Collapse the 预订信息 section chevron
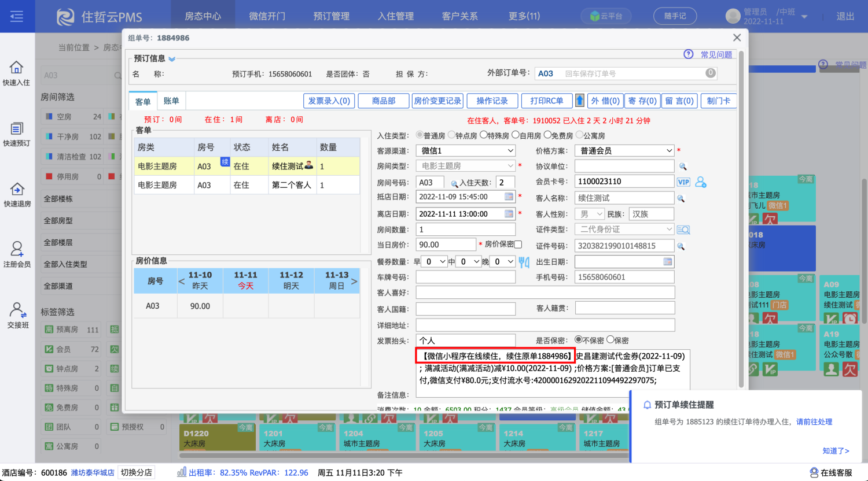Viewport: 868px width, 481px height. point(172,59)
